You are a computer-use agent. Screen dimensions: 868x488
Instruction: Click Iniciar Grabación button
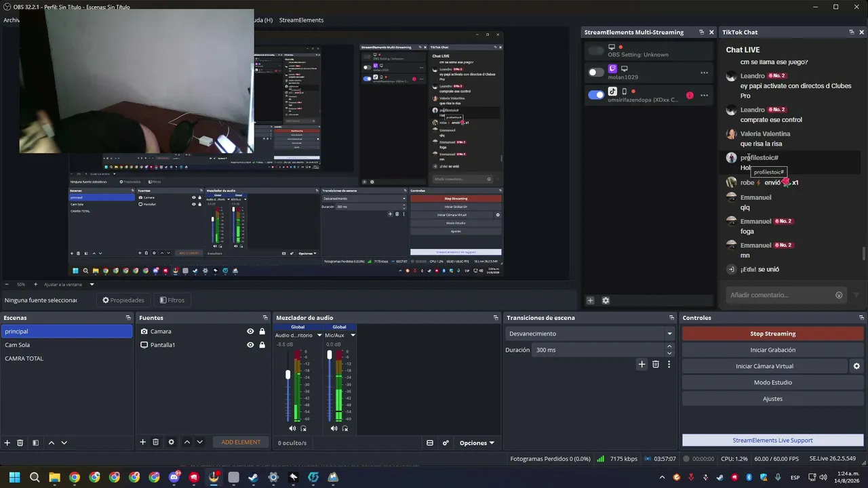click(x=772, y=350)
